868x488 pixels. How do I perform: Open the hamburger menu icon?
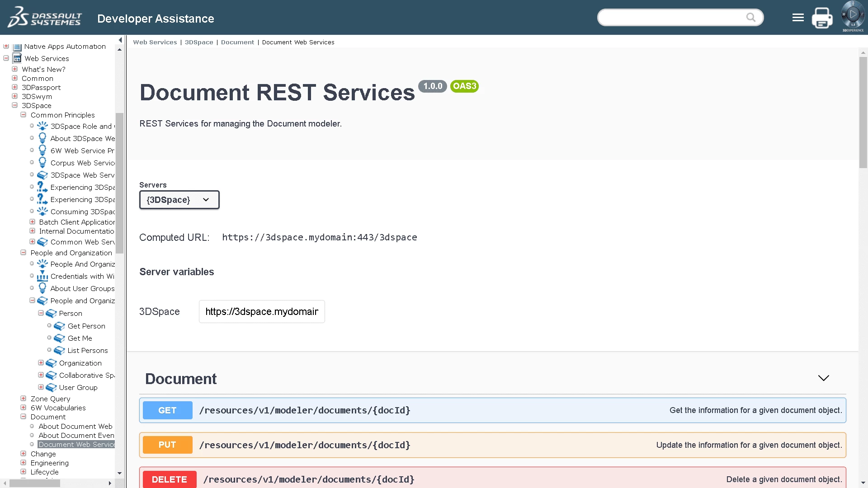pos(798,18)
